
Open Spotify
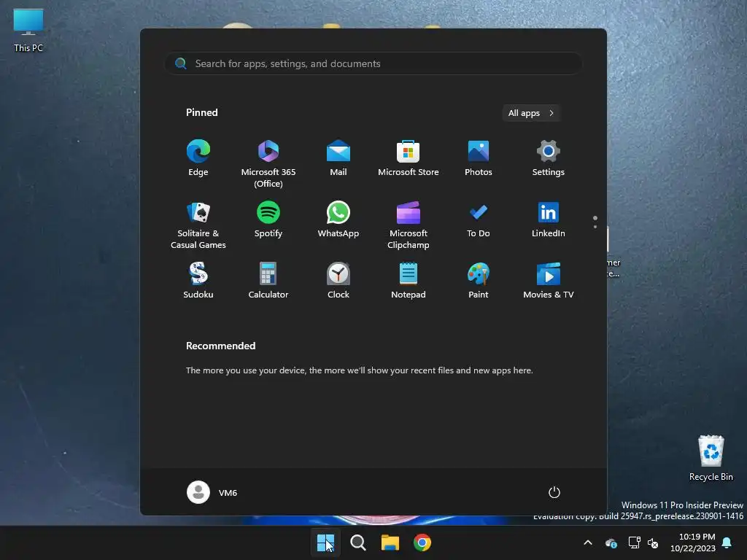pyautogui.click(x=268, y=220)
